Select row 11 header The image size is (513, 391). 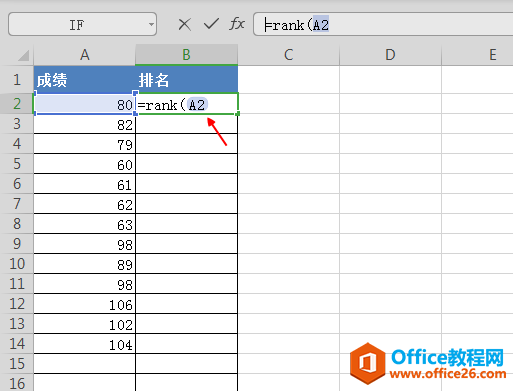(x=17, y=284)
